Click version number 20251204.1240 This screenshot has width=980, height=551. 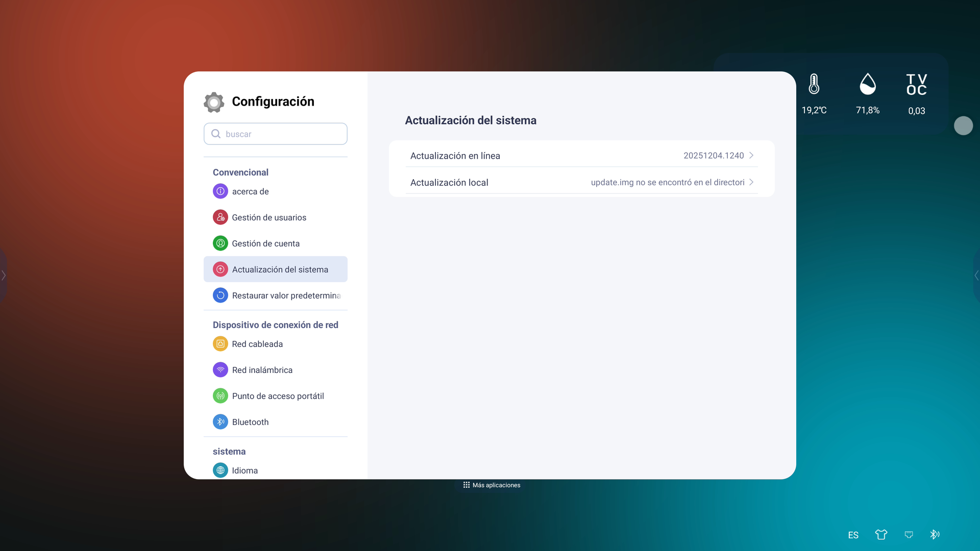[714, 156]
